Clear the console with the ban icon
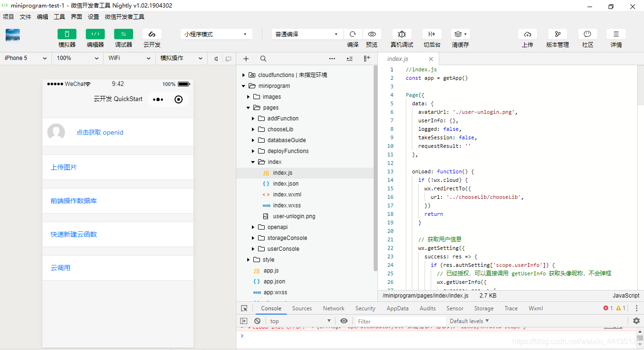This screenshot has height=350, width=644. coord(257,321)
